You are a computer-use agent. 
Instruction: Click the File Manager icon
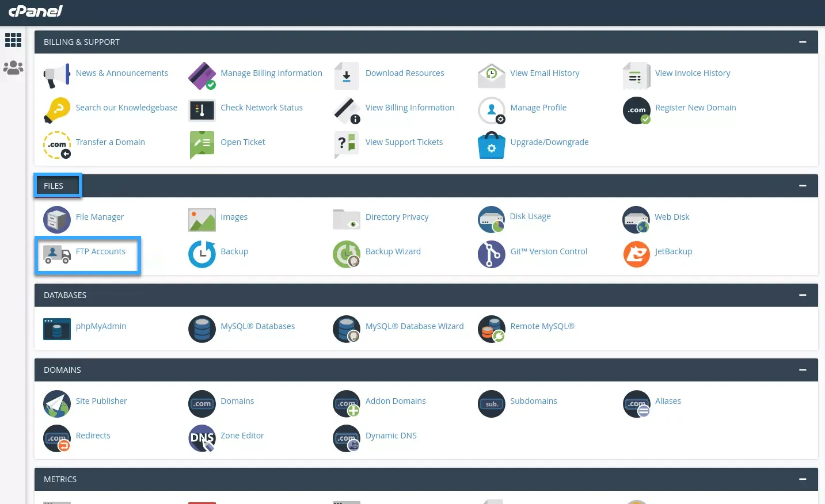(57, 220)
